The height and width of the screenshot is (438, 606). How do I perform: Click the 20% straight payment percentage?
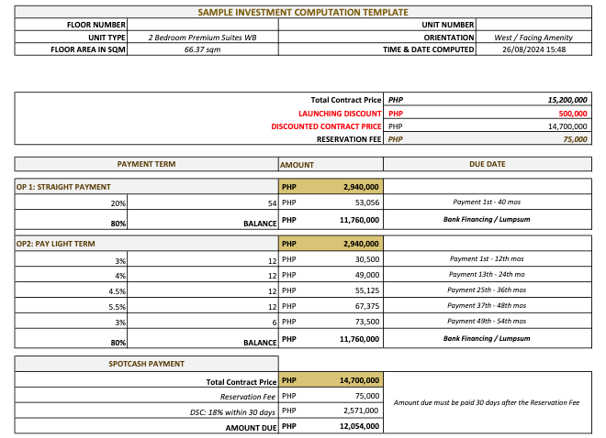118,203
